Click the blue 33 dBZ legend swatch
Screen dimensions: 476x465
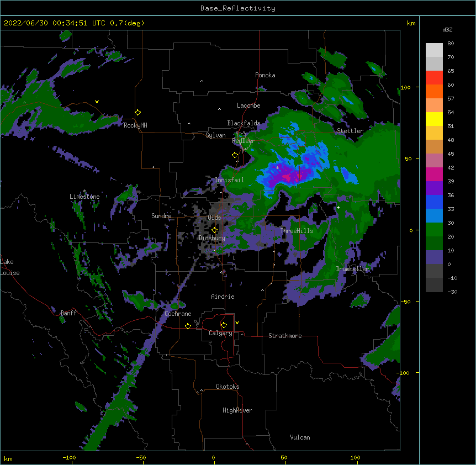pyautogui.click(x=434, y=202)
